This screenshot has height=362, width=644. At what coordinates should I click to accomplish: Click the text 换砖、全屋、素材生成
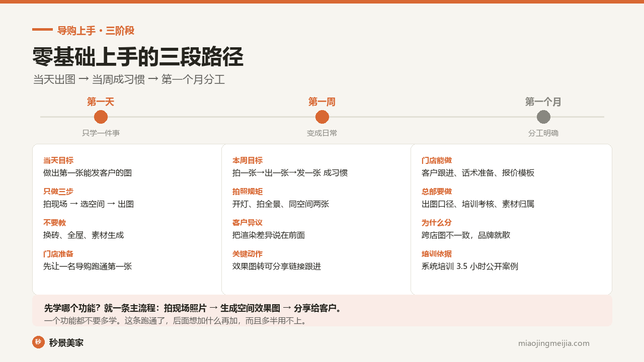tap(84, 235)
